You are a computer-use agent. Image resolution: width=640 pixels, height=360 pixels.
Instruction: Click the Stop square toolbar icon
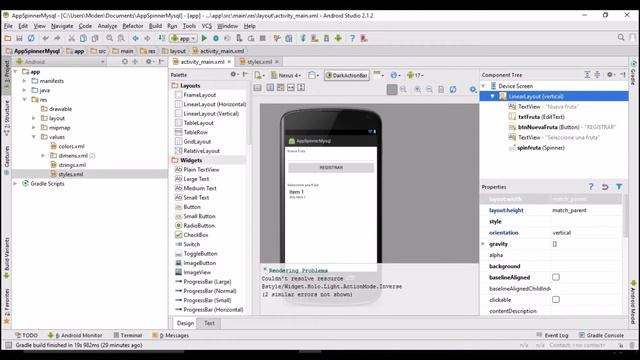pyautogui.click(x=263, y=38)
